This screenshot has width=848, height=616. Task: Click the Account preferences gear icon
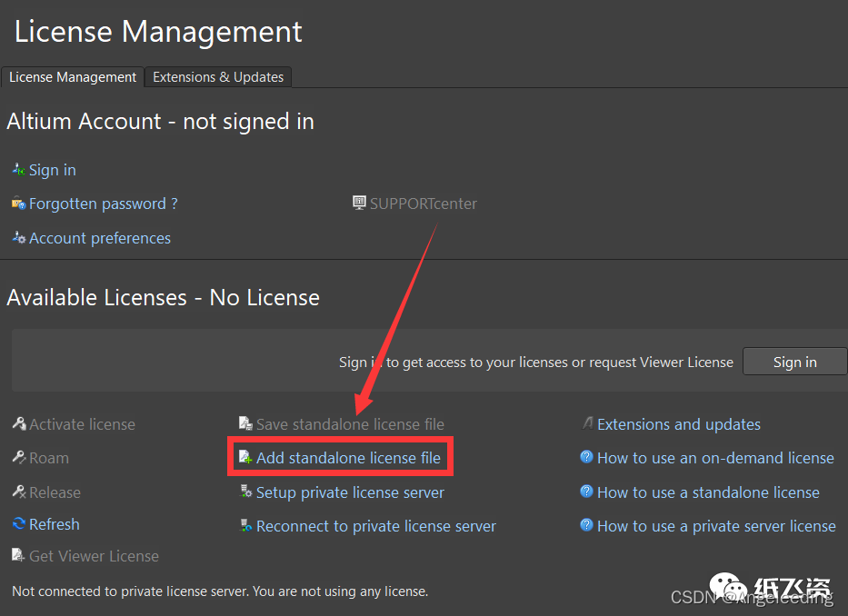click(x=18, y=238)
